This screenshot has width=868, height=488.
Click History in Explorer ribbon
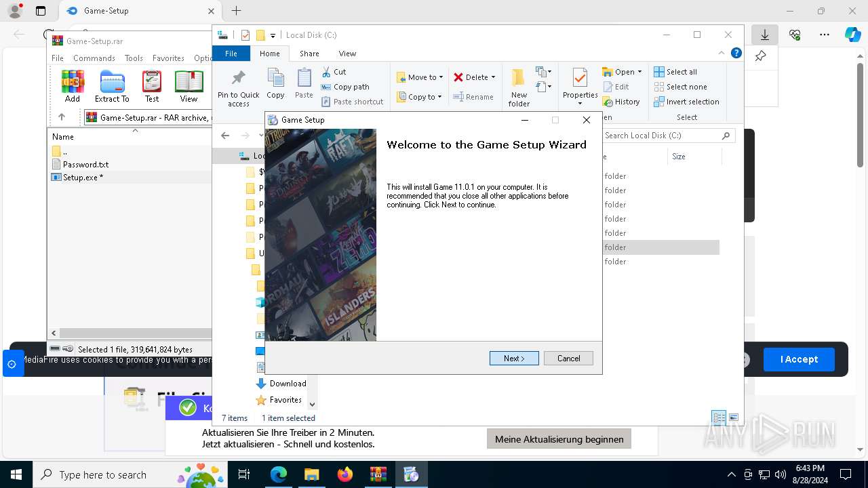pyautogui.click(x=620, y=102)
